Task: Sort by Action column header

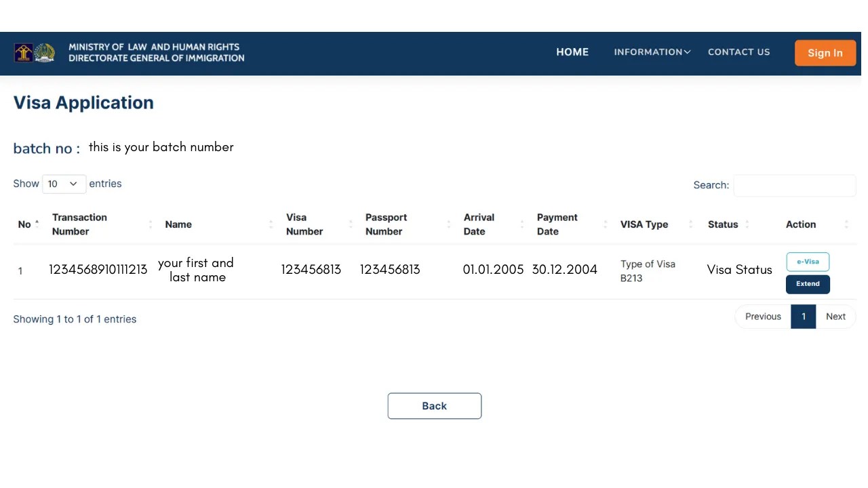Action: point(817,224)
